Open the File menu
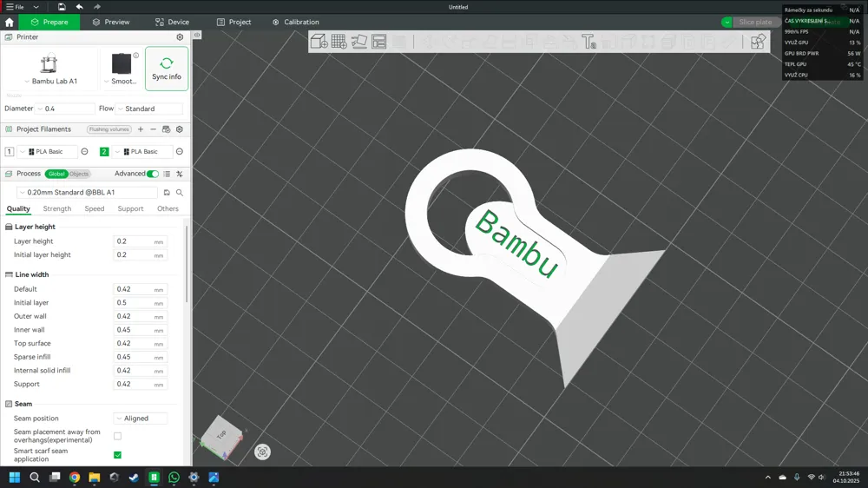This screenshot has width=868, height=488. pos(15,7)
